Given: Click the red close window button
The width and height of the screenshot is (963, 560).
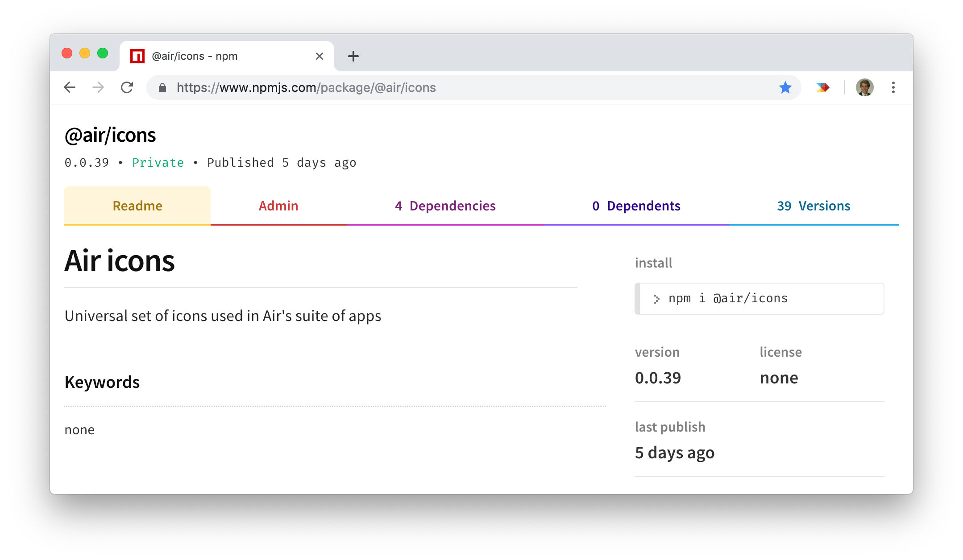Looking at the screenshot, I should click(x=67, y=54).
